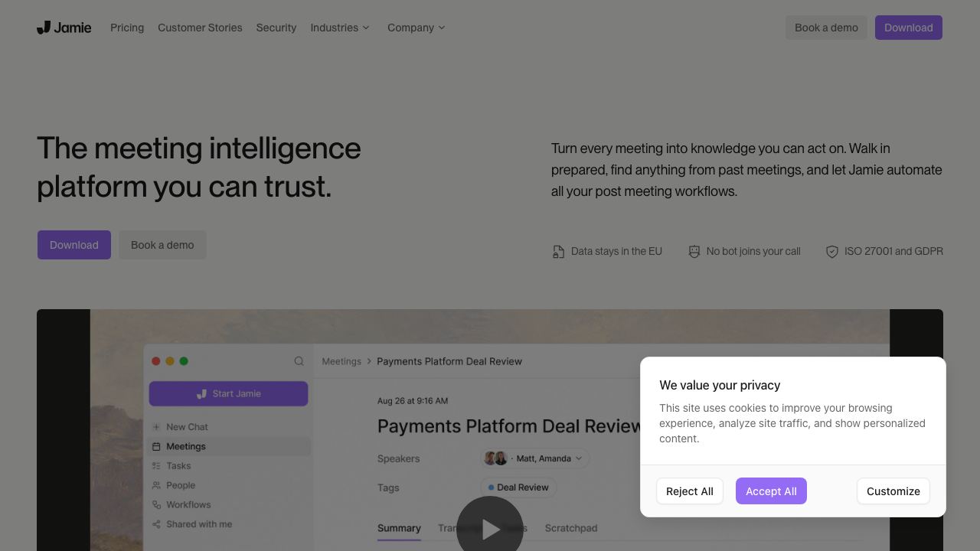Switch to the Scratchpad tab
Screen dimensions: 980x551
[571, 528]
